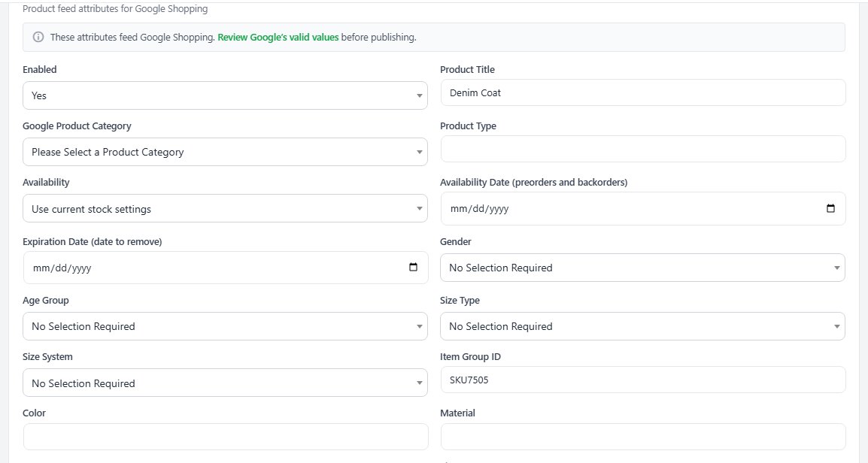Click the Expiration Date input field
This screenshot has width=868, height=463.
tap(226, 268)
